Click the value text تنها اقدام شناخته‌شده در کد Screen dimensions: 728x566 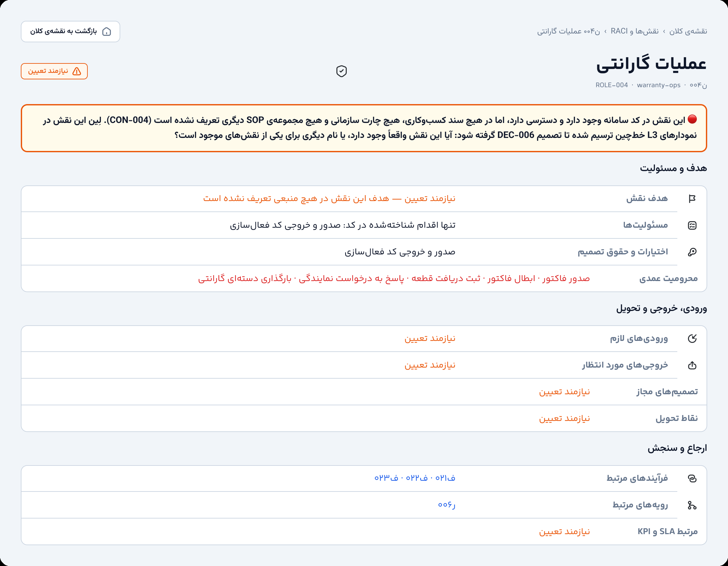pos(343,225)
